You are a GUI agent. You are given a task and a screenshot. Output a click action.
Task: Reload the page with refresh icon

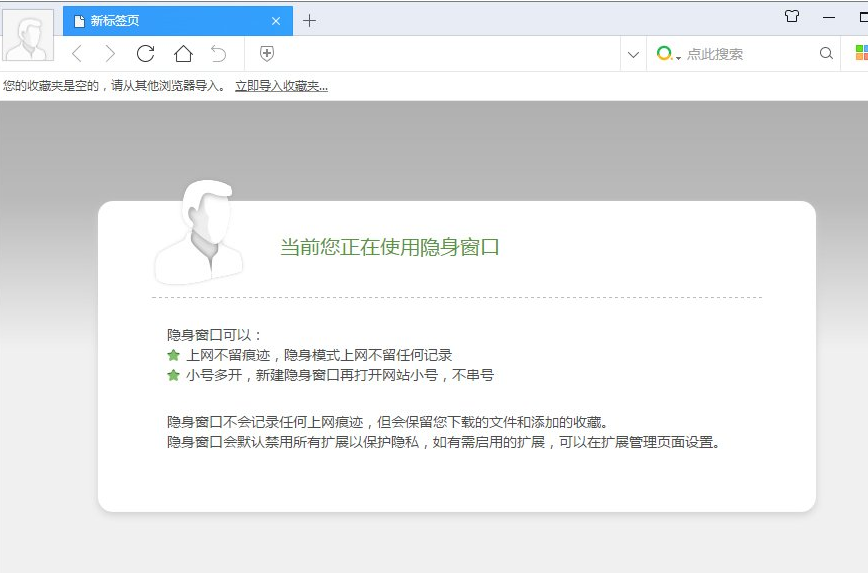point(145,54)
